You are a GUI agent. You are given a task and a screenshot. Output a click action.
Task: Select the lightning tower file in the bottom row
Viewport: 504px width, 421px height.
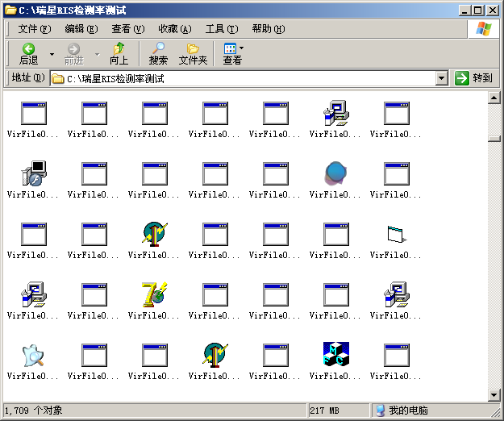click(x=214, y=361)
